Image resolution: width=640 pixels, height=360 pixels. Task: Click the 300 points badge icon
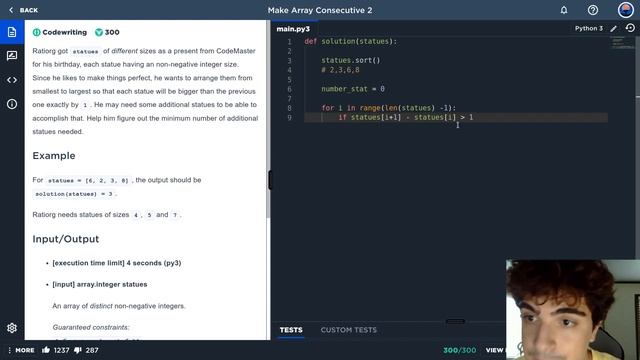[x=99, y=32]
